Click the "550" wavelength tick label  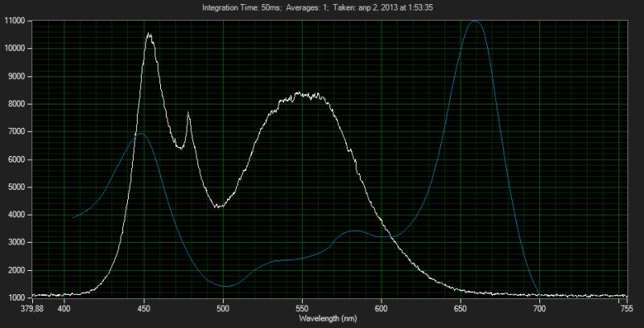(x=302, y=308)
